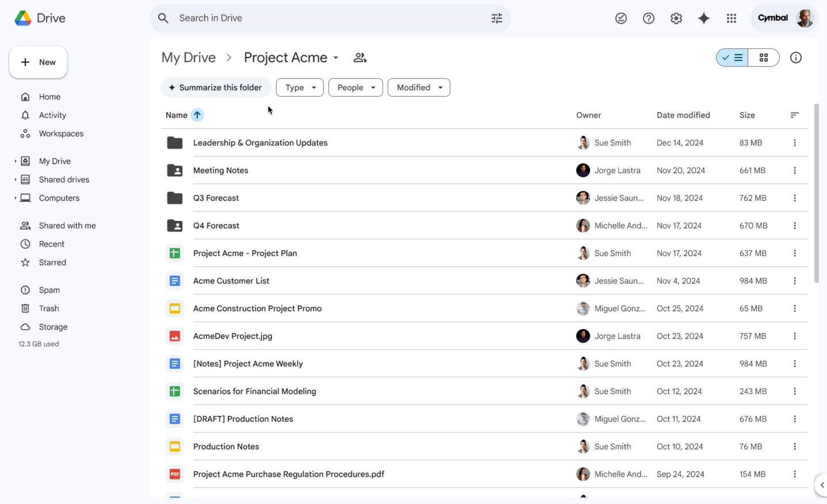
Task: Click the Search in Drive field
Action: pos(330,18)
